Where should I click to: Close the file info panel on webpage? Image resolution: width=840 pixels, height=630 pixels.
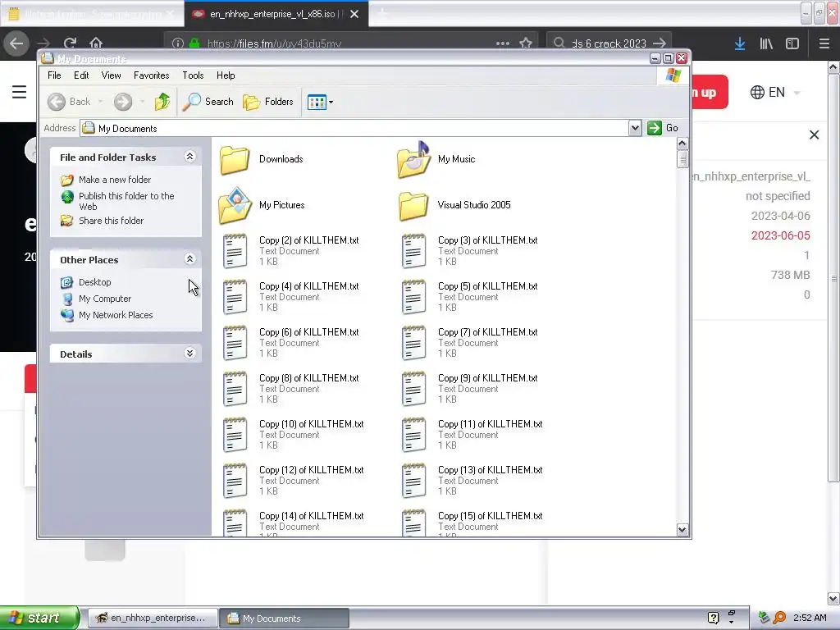pos(814,135)
